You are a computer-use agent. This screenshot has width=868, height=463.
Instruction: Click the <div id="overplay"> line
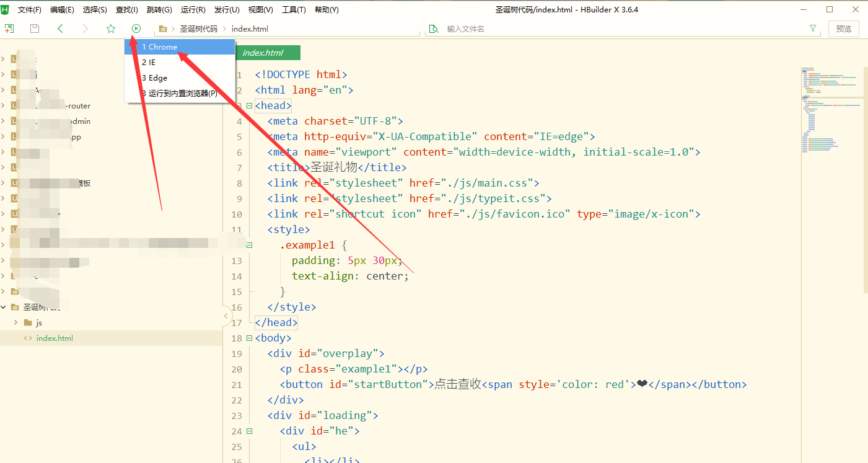point(326,353)
